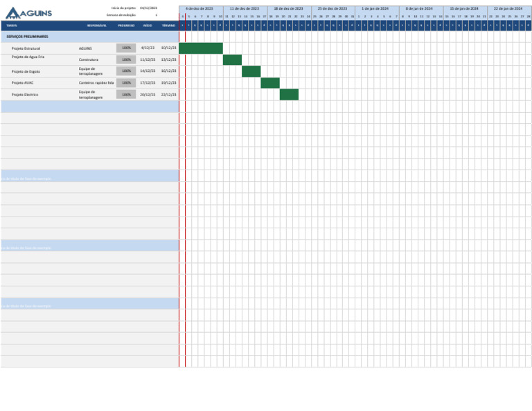The image size is (532, 411).
Task: Click the AGUINS company logo
Action: (29, 13)
